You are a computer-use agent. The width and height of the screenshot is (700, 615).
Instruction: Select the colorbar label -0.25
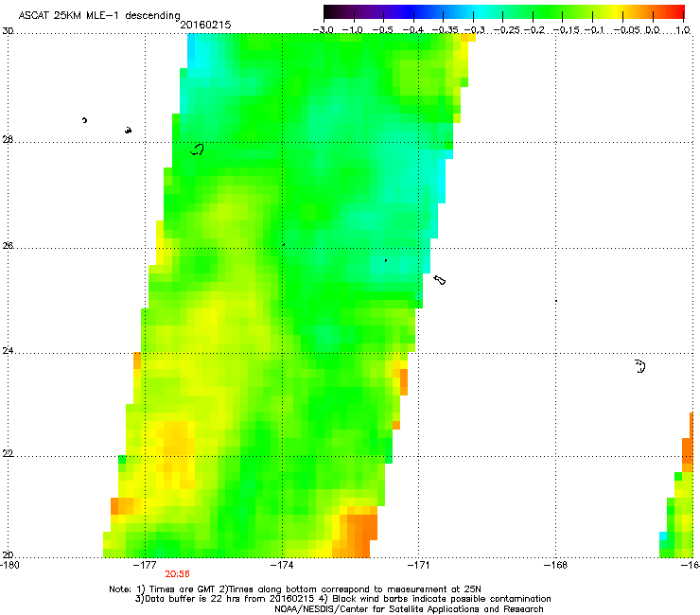point(506,30)
